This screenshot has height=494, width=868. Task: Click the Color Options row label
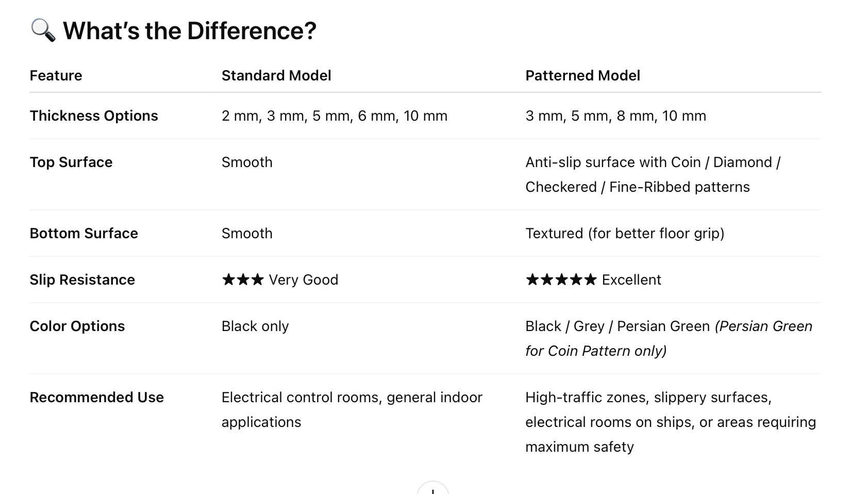(77, 326)
